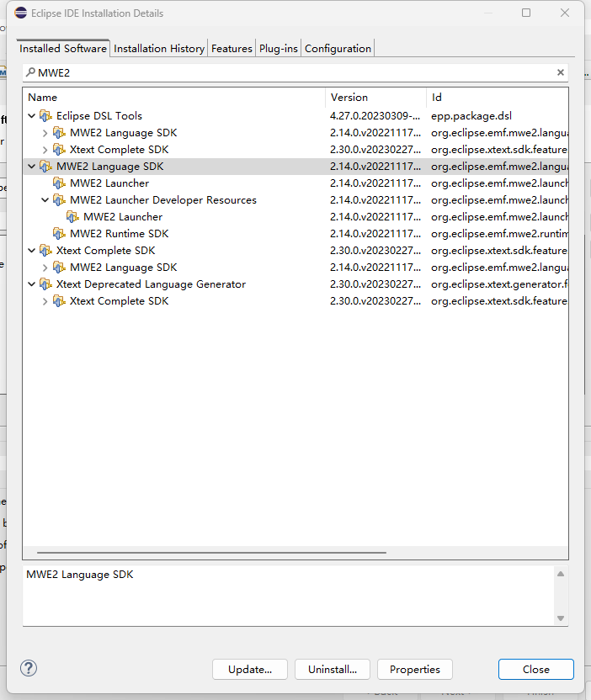Expand MWE2 Language SDK under Eclipse DSL Tools
591x700 pixels.
45,133
